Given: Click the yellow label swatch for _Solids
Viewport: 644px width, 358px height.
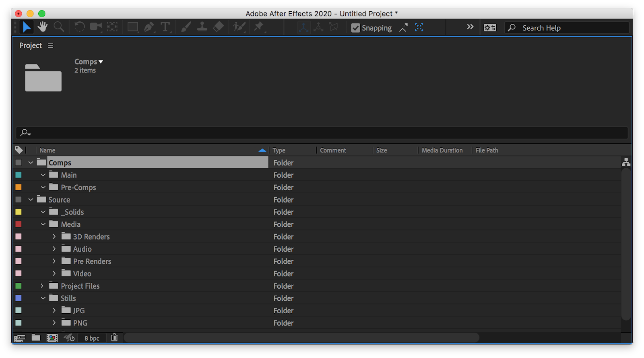Looking at the screenshot, I should pyautogui.click(x=19, y=212).
